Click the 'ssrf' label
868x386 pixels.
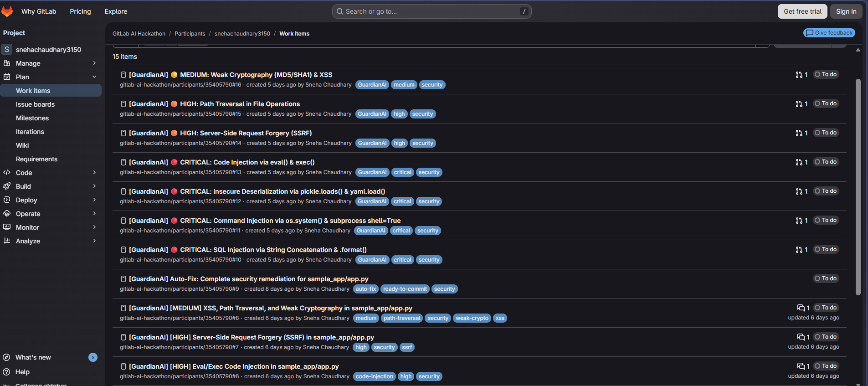pos(407,347)
